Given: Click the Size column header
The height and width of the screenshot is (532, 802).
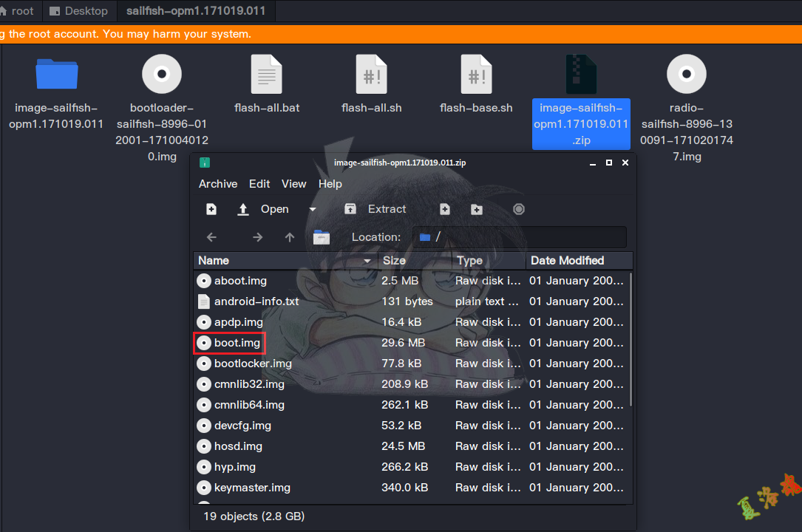Looking at the screenshot, I should point(413,261).
